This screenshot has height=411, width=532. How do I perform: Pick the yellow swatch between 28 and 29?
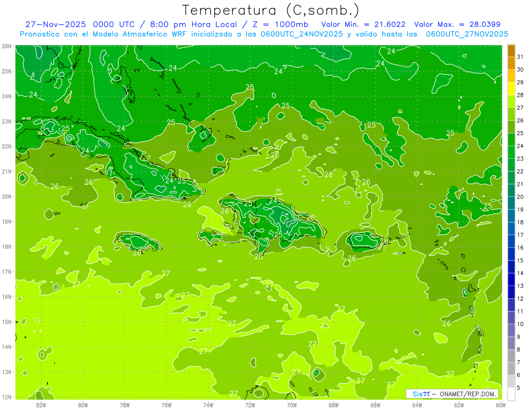coord(511,89)
